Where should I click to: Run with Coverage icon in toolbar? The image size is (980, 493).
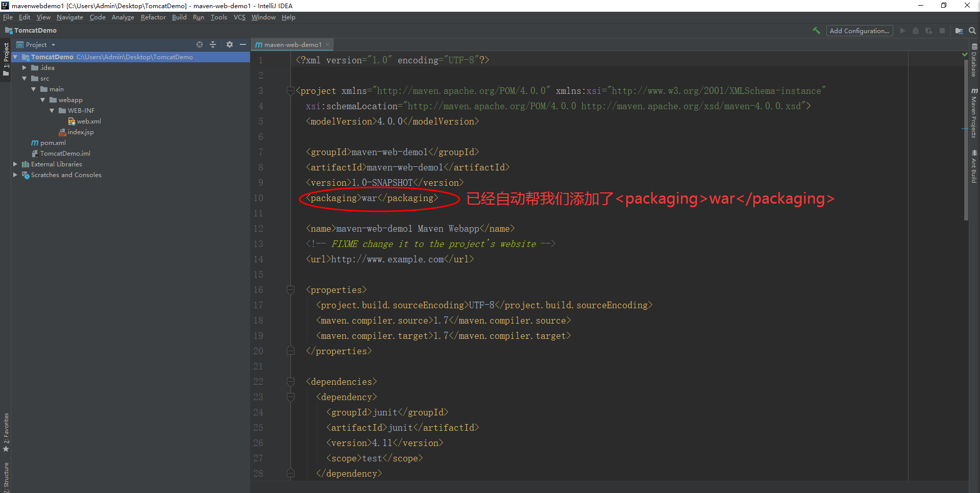929,31
